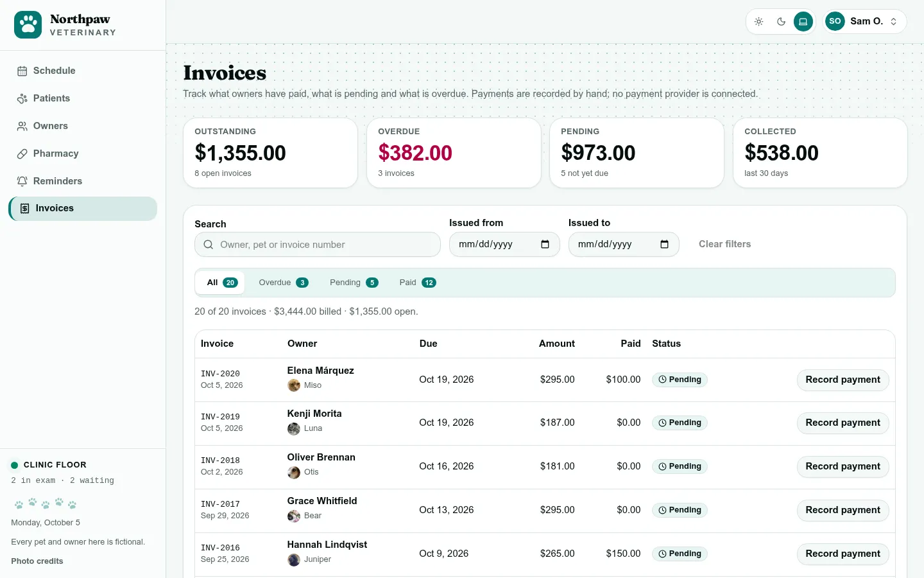Switch to the Overdue tab
The width and height of the screenshot is (924, 578).
(284, 283)
